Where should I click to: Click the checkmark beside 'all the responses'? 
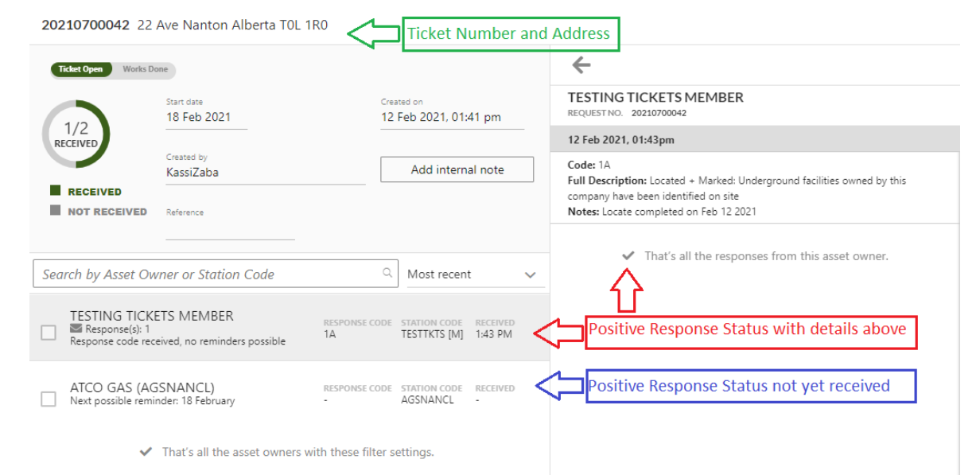tap(628, 256)
